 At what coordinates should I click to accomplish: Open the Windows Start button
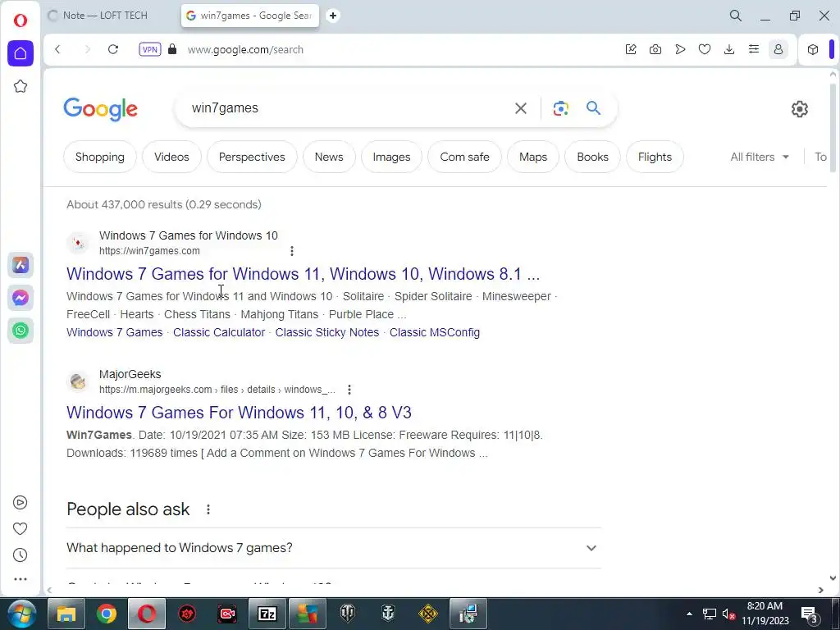(22, 614)
